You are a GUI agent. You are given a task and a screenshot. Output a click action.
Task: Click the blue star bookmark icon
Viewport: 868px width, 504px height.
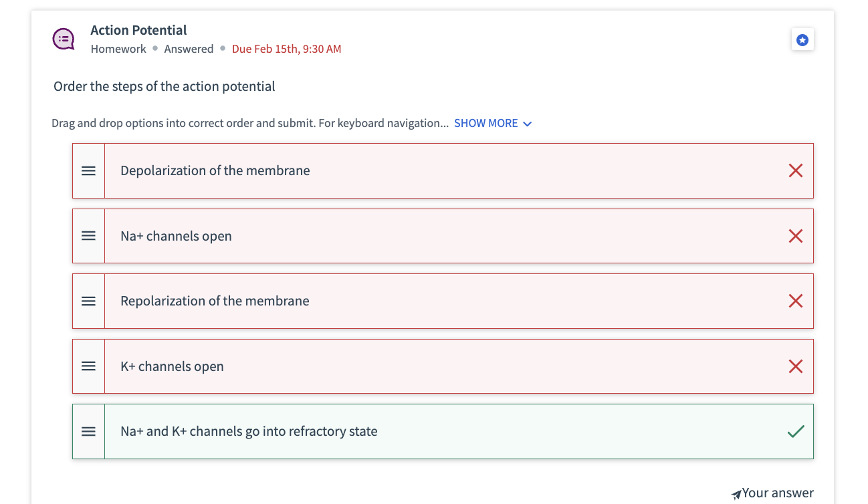pos(802,40)
